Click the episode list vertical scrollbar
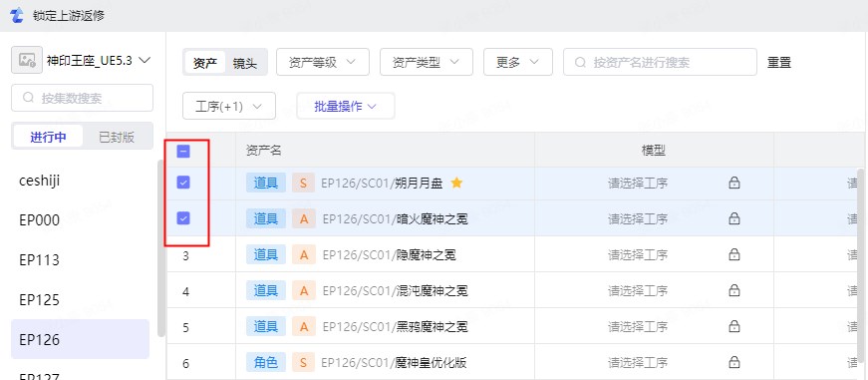 [x=161, y=248]
